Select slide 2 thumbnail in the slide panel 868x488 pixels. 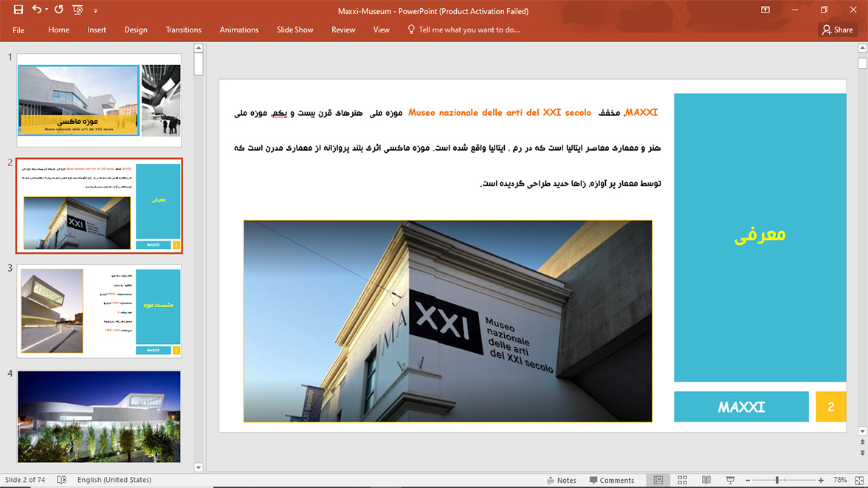(99, 205)
